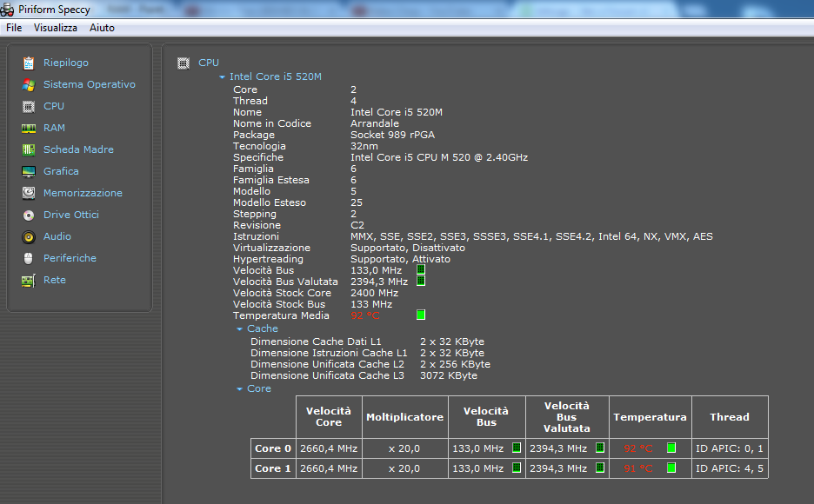Click the Rete network card icon

(29, 281)
